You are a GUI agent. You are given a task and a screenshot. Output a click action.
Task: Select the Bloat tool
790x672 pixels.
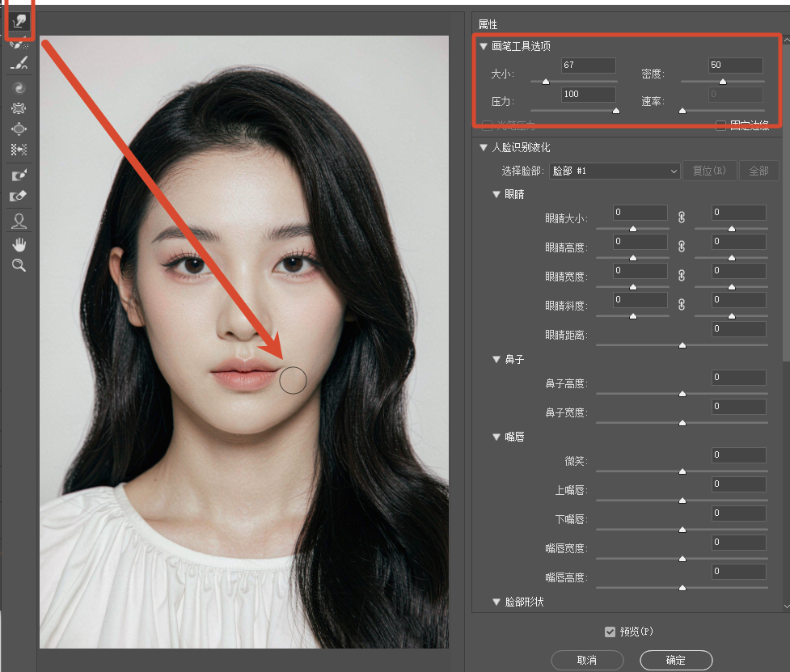(x=19, y=129)
